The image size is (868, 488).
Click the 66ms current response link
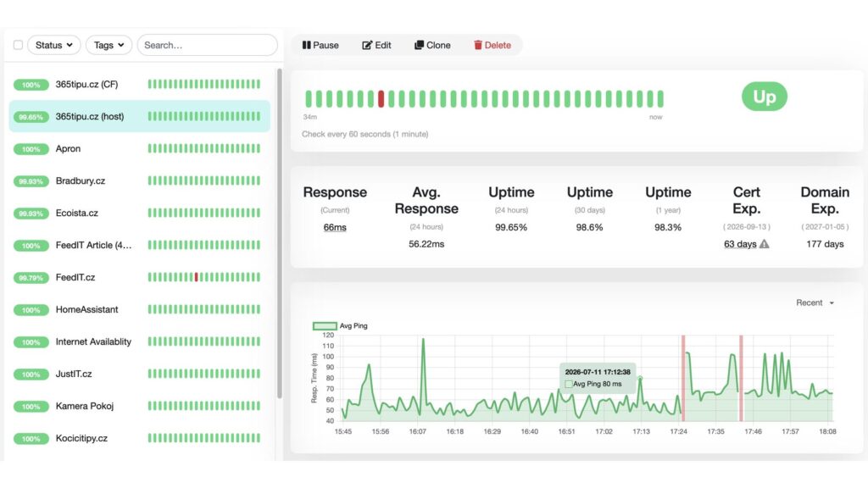pos(335,227)
